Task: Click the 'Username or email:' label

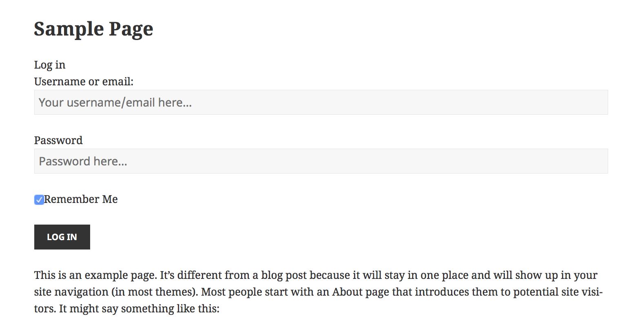Action: tap(84, 81)
